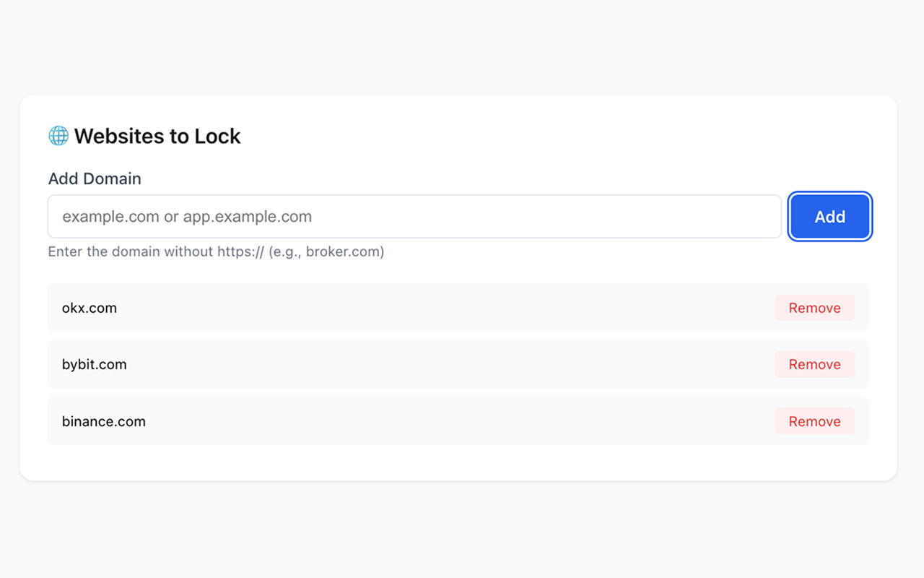Click the empty middle area of bybit.com row
Image resolution: width=924 pixels, height=578 pixels.
pyautogui.click(x=433, y=364)
